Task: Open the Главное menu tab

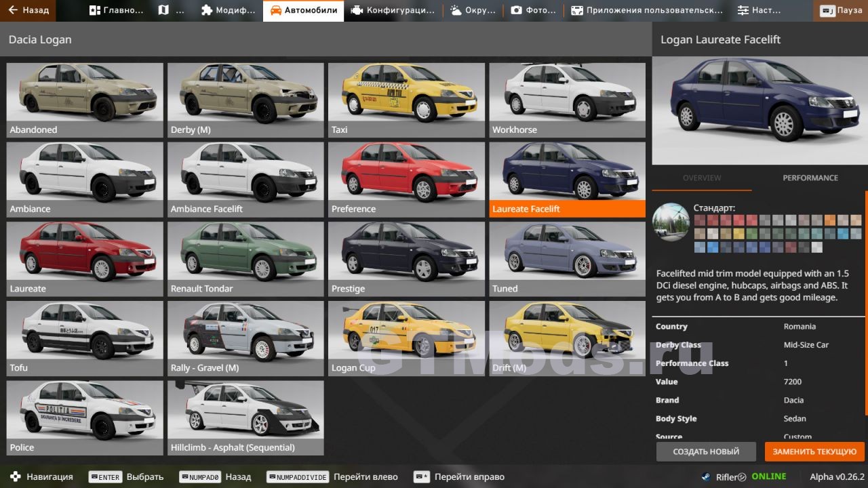Action: tap(116, 10)
